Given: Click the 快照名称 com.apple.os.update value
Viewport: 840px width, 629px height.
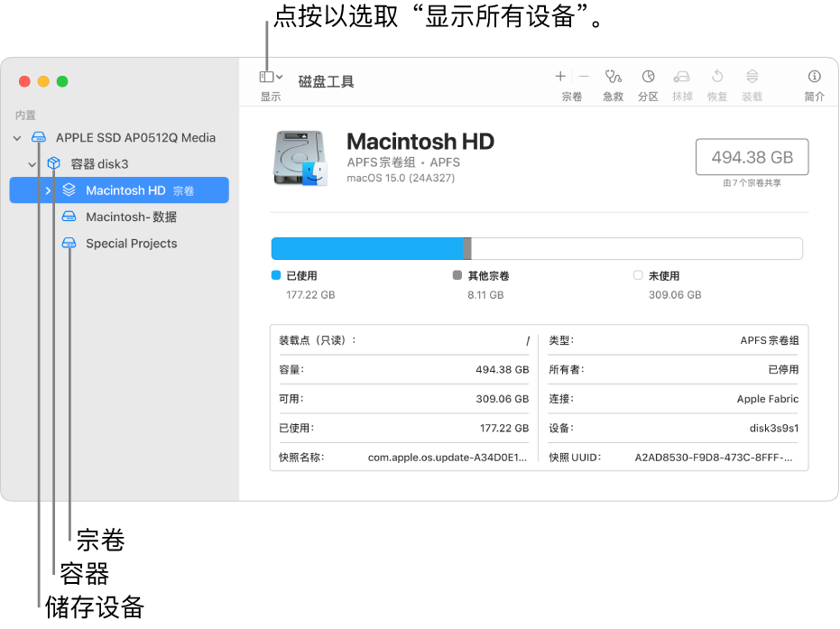Looking at the screenshot, I should [x=448, y=458].
